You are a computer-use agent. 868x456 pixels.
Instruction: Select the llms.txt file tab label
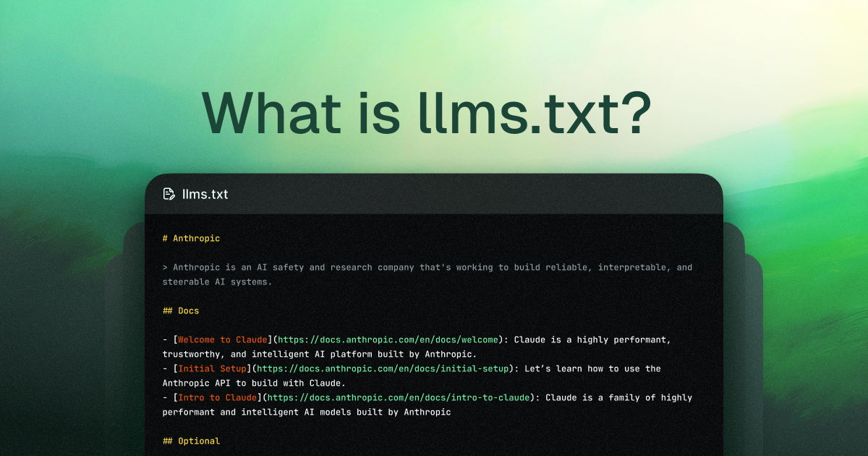pos(205,194)
